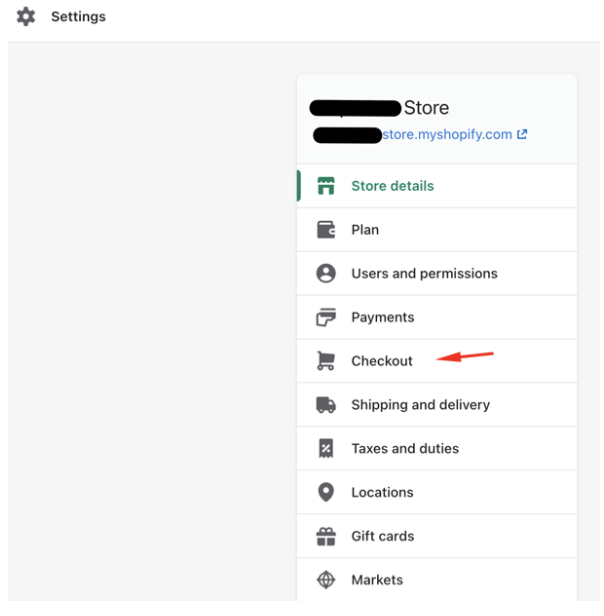
Task: Choose the Taxes and duties entry
Action: tap(437, 448)
